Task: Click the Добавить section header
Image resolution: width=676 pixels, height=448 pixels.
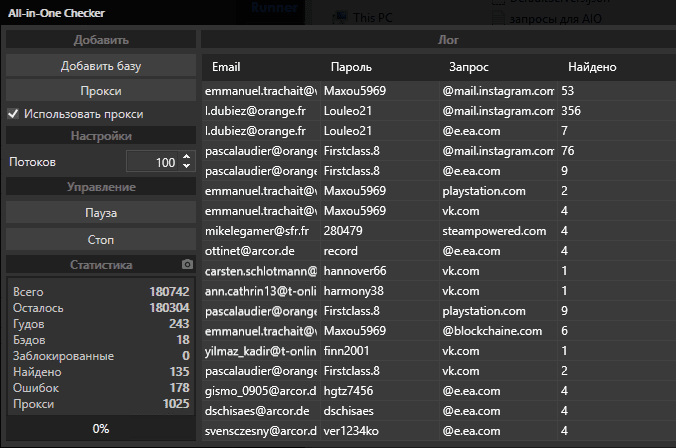Action: pyautogui.click(x=101, y=40)
